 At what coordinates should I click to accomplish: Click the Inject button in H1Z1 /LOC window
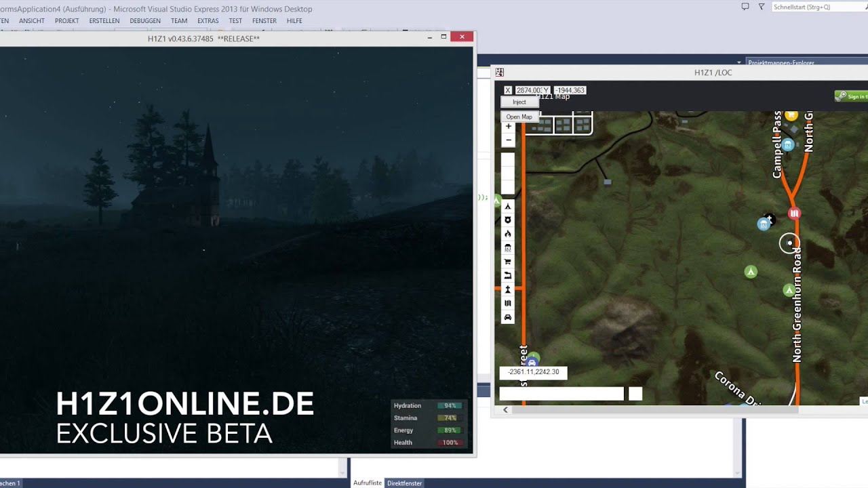519,102
